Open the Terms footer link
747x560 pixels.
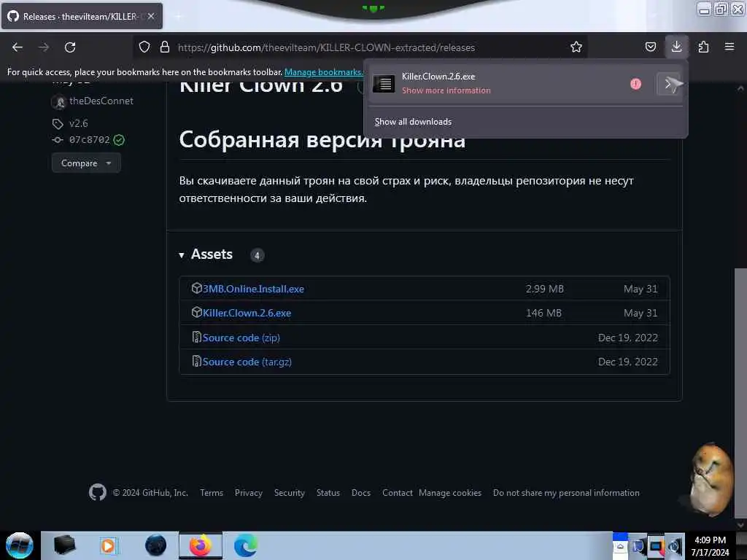[x=212, y=493]
